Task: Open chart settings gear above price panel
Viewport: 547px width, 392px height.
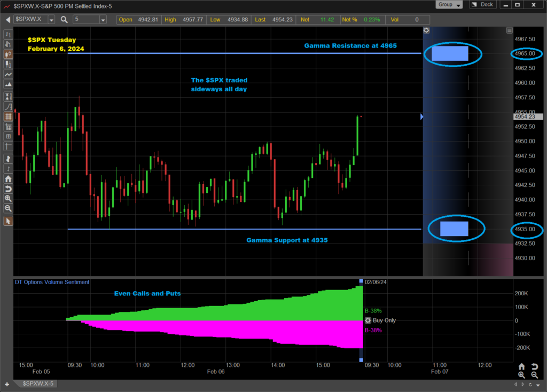Action: coord(426,30)
